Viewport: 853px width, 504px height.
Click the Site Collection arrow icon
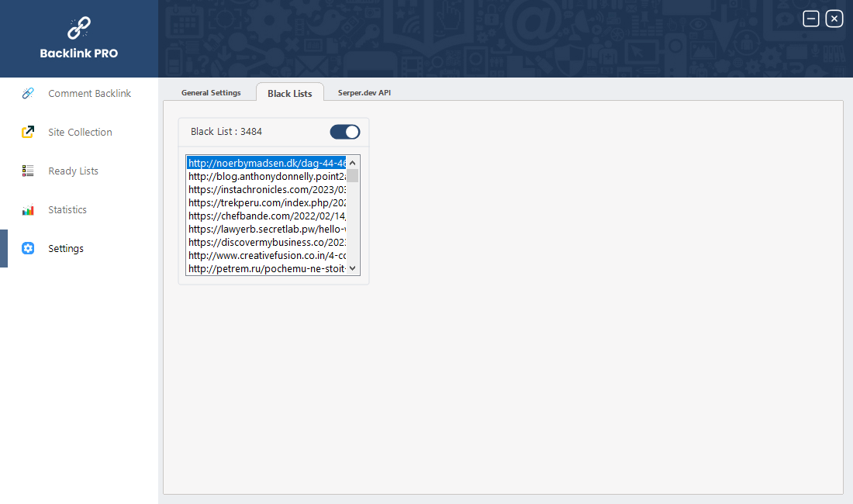(28, 132)
